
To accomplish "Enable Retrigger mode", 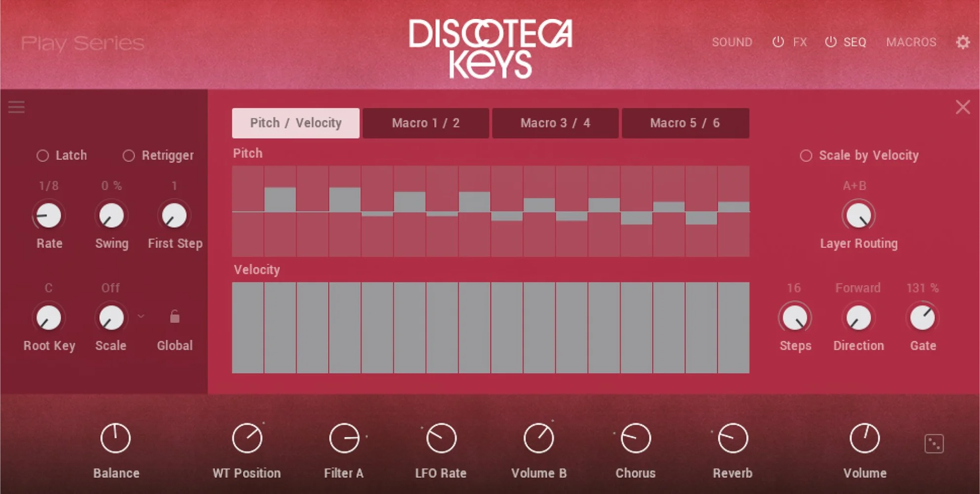I will click(x=129, y=156).
